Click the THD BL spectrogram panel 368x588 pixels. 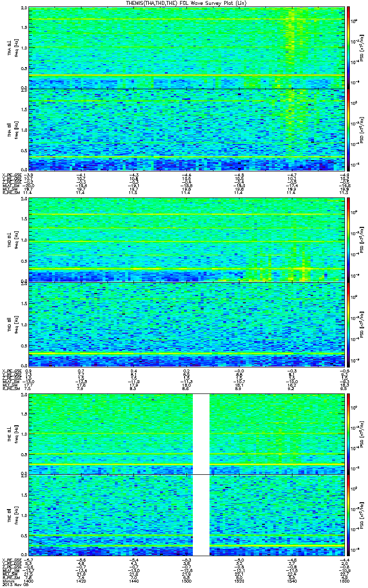point(186,240)
